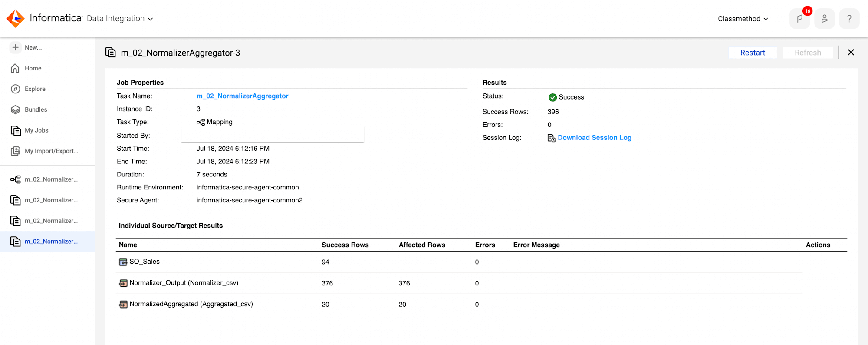
Task: Click the End Time value 6:12:23 PM
Action: click(233, 162)
